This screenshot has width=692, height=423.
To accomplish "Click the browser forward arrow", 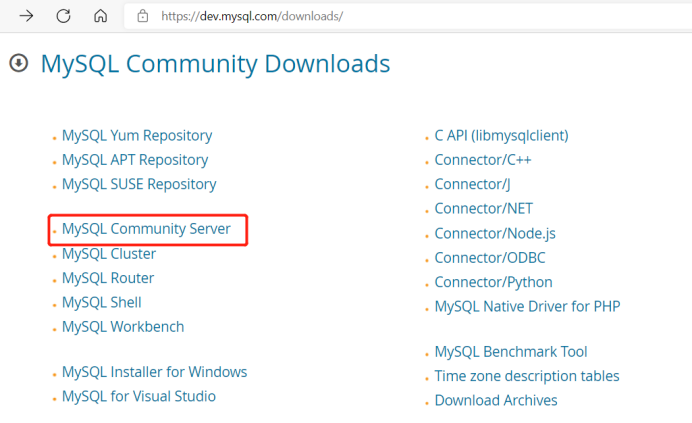I will pos(26,16).
